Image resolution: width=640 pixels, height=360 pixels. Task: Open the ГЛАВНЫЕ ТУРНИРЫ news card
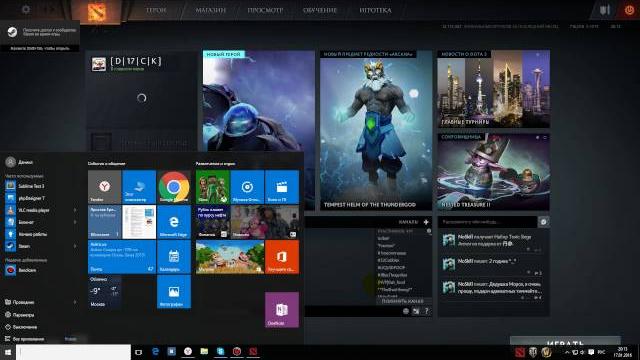[x=493, y=89]
